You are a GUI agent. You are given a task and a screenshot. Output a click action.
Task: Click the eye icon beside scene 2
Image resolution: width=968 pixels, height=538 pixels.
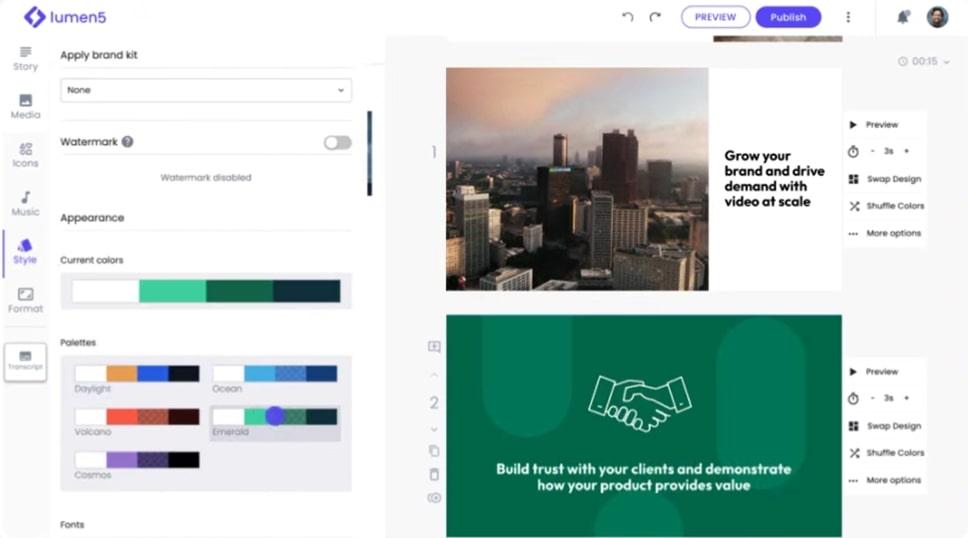point(434,497)
